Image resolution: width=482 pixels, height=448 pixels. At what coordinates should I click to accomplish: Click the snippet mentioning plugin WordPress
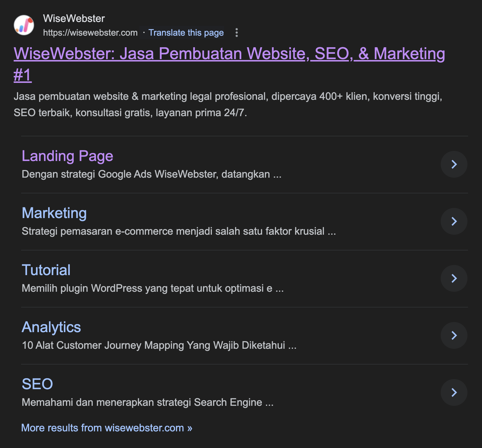pos(152,288)
